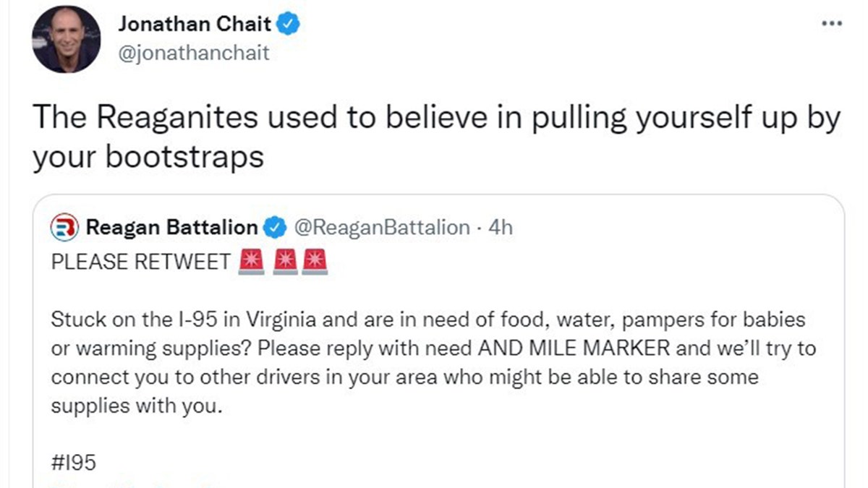The height and width of the screenshot is (488, 868).
Task: Click the Reagan Battalion account name
Action: click(x=171, y=228)
